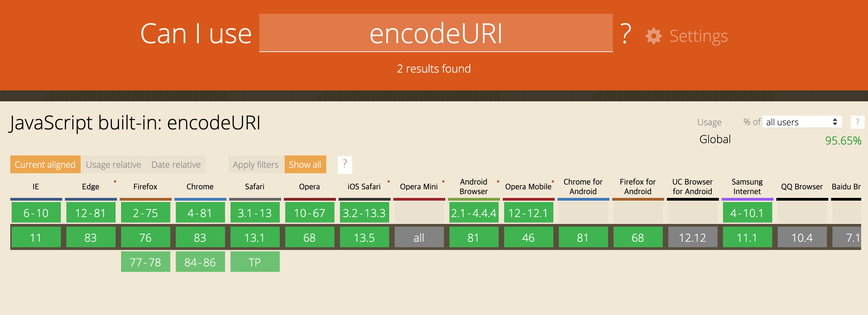Viewport: 868px width, 315px height.
Task: Select Android Browser 2.1-4.4.4 cell
Action: coord(474,212)
